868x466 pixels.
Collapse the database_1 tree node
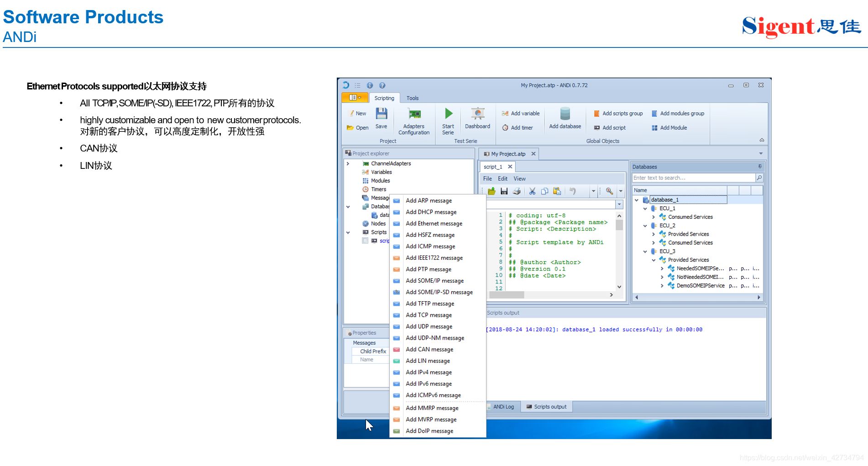(637, 200)
